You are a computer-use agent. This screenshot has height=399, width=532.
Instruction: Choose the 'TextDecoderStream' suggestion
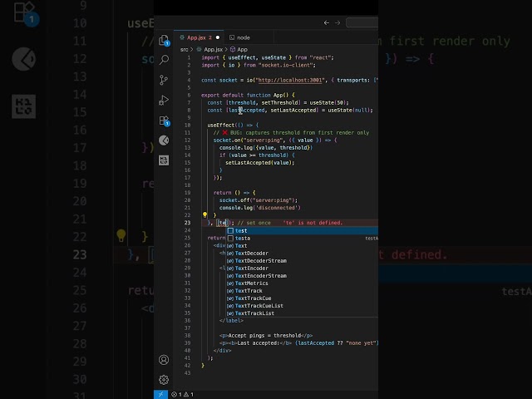[303, 260]
